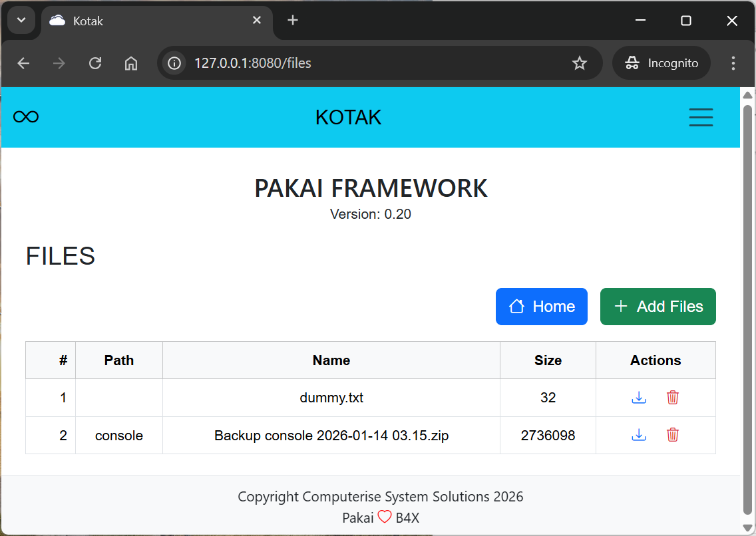The height and width of the screenshot is (536, 756).
Task: Open the hamburger navigation menu
Action: point(701,117)
